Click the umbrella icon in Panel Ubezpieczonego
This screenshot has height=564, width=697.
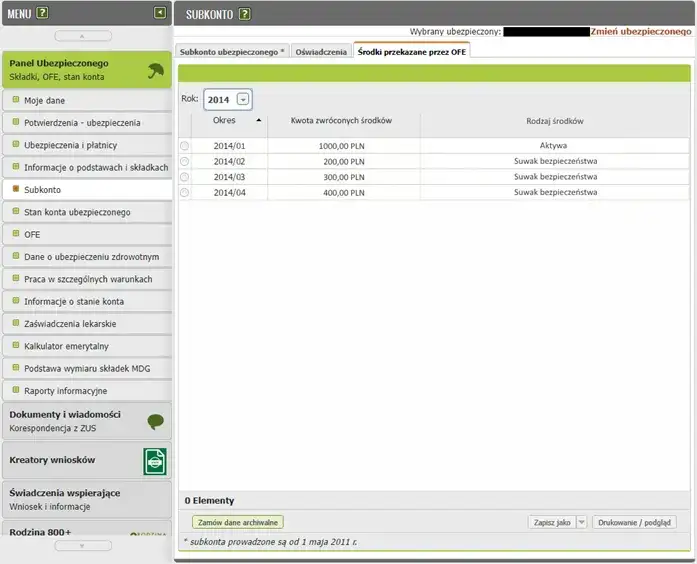point(154,70)
